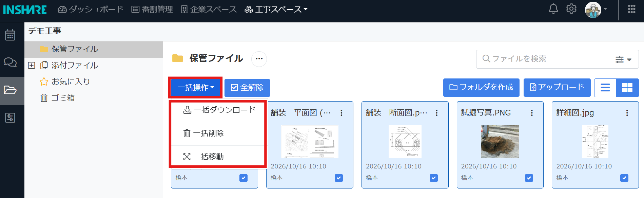The image size is (644, 198).
Task: Open the apps grid launcher
Action: pyautogui.click(x=631, y=9)
